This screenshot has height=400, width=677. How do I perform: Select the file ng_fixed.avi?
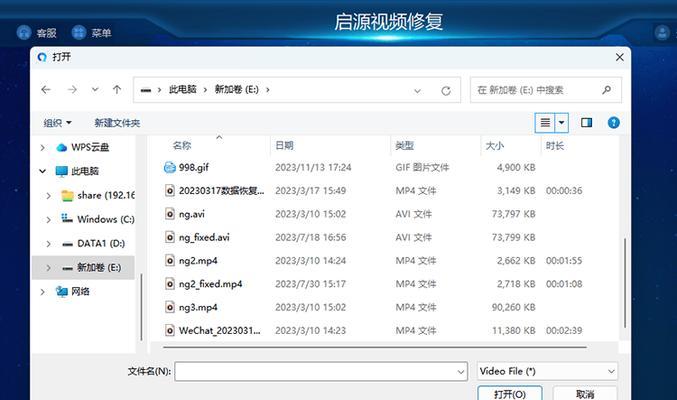click(204, 237)
